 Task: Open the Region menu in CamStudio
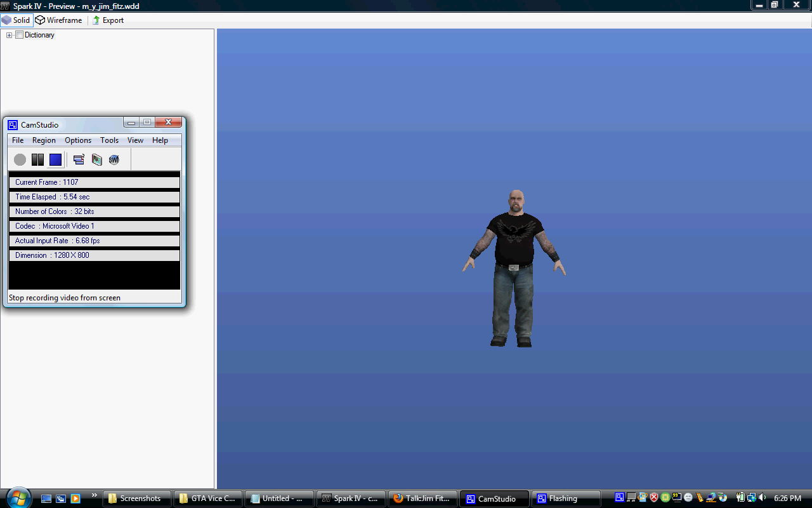tap(44, 140)
